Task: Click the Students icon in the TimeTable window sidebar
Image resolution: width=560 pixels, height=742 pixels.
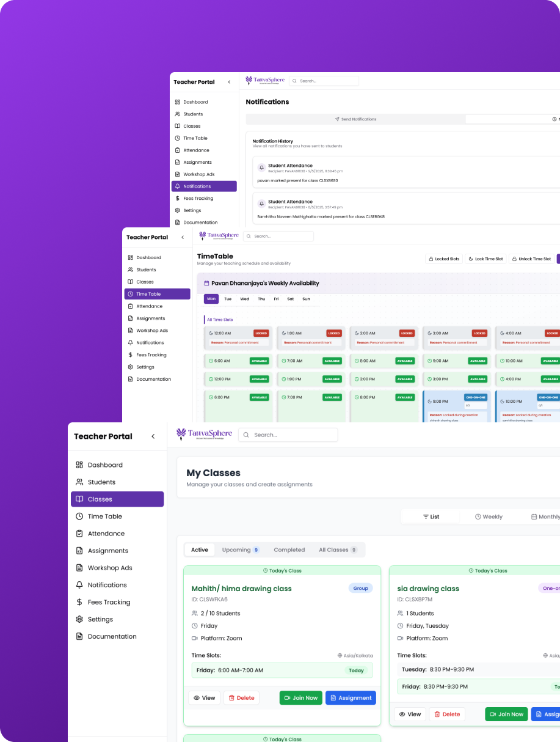Action: click(x=131, y=270)
